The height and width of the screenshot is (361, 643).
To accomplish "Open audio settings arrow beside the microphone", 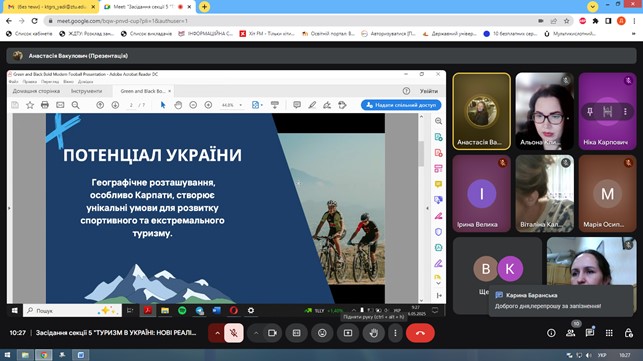I will [217, 333].
